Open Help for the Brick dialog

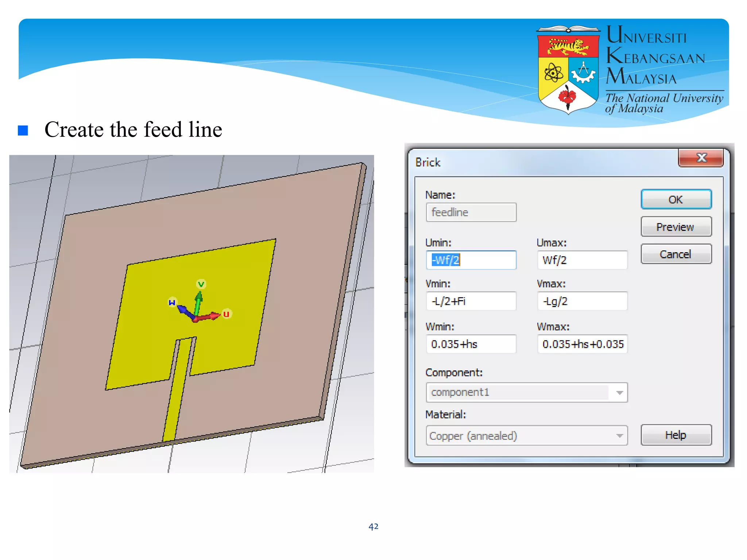pos(676,435)
